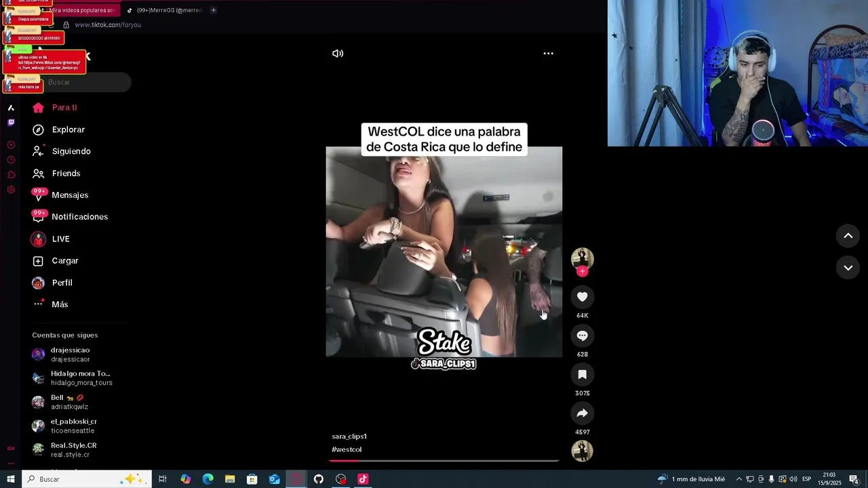Screen dimensions: 868x488
Task: Expand hidden system tray icons
Action: click(x=739, y=479)
